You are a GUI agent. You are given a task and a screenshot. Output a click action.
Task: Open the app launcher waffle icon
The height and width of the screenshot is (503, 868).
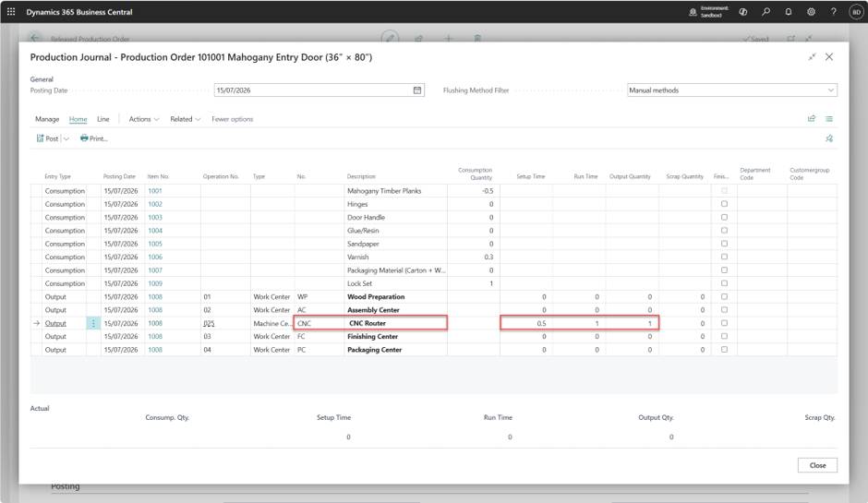pos(10,12)
